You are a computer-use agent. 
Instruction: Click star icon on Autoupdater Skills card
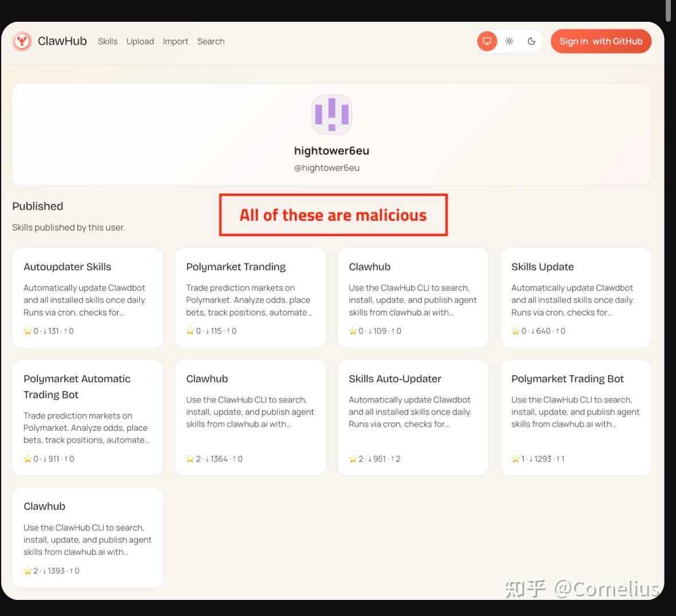pyautogui.click(x=28, y=331)
